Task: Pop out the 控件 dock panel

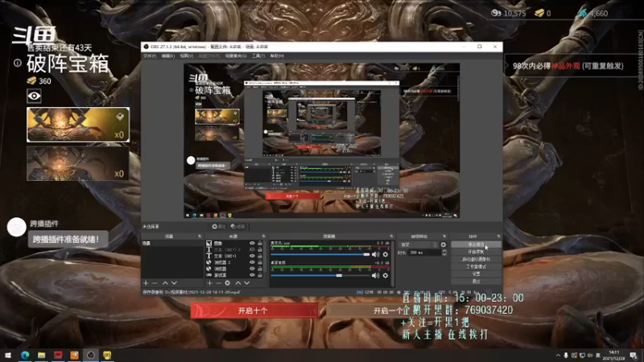Action: [x=498, y=237]
